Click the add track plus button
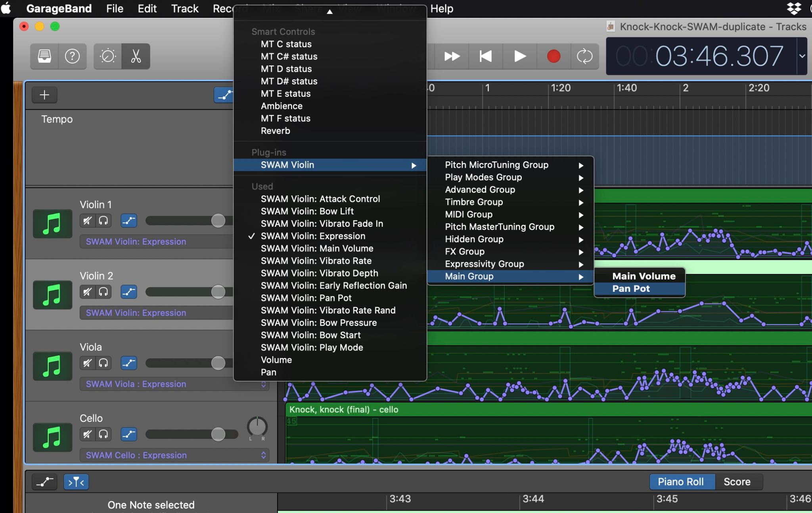The width and height of the screenshot is (812, 513). (44, 95)
